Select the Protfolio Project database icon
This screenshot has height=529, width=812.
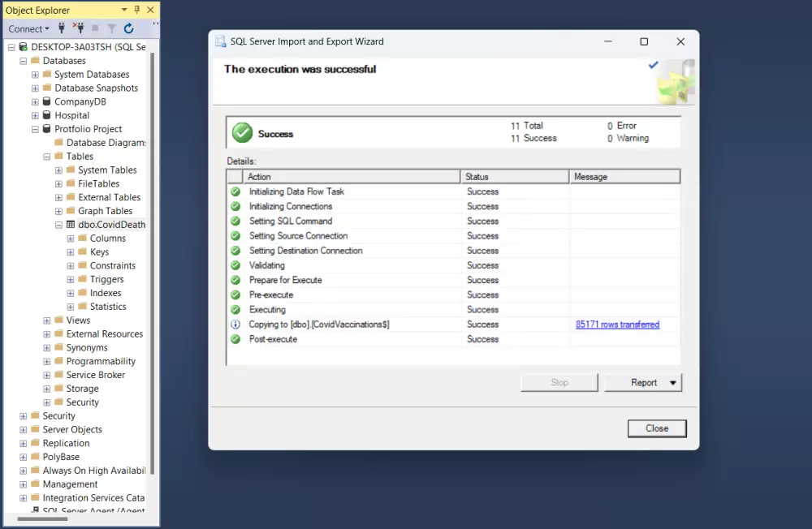tap(46, 129)
